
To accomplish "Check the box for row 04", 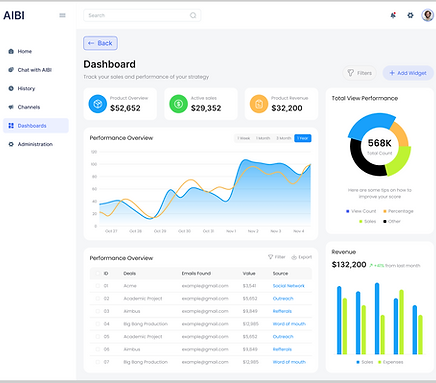I will point(98,324).
